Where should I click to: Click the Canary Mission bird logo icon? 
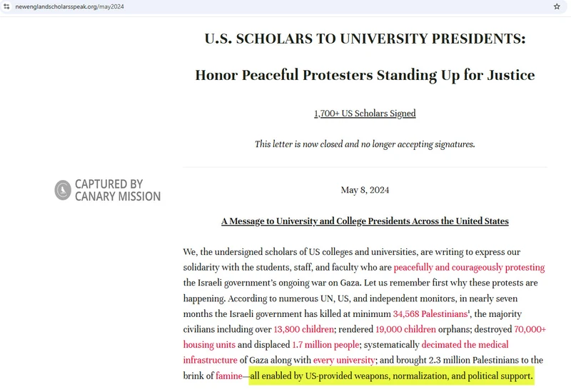pos(63,190)
